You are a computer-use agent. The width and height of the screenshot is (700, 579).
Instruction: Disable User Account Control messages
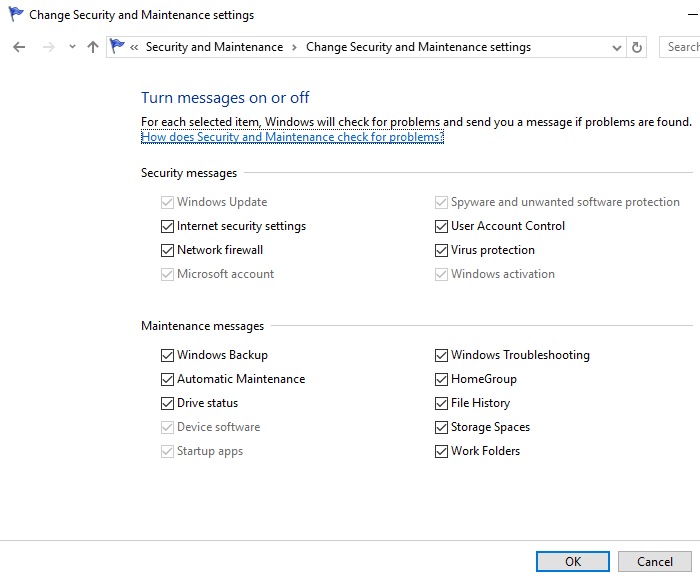click(441, 226)
